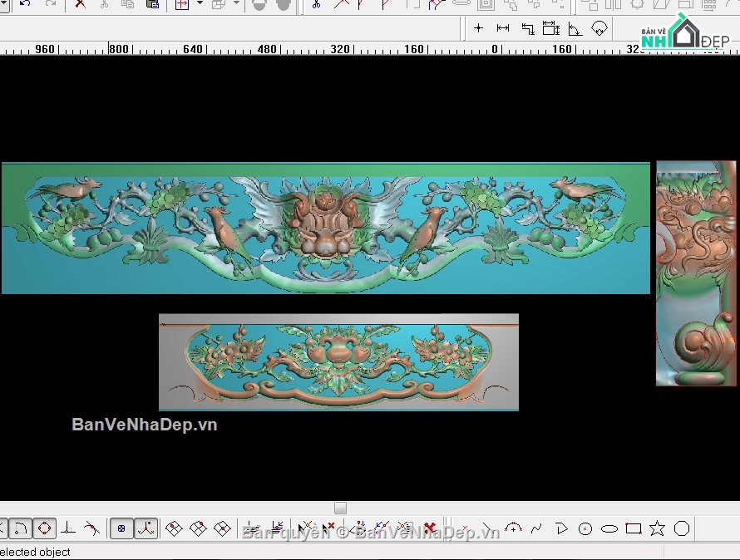The height and width of the screenshot is (560, 740).
Task: Click the angle dimension tool icon
Action: 575,29
